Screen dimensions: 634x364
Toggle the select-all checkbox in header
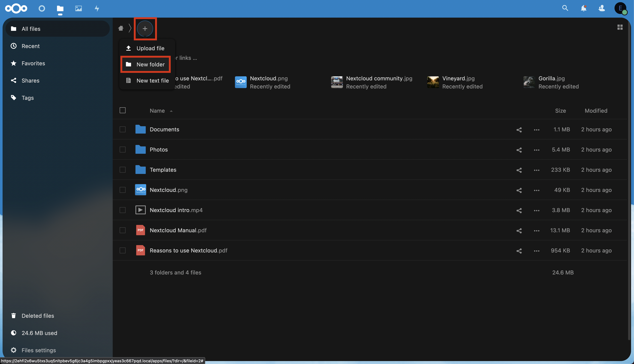122,110
